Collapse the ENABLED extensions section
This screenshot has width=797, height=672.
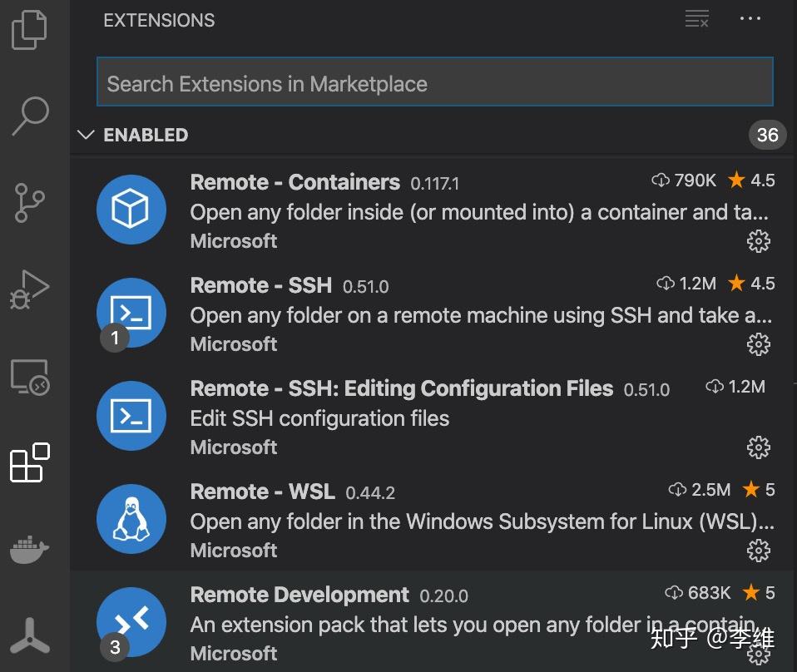coord(87,135)
